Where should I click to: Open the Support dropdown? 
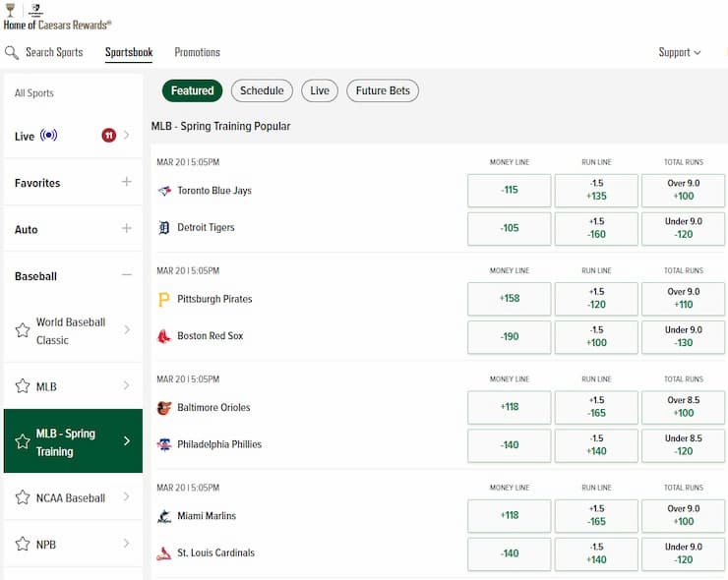click(679, 52)
